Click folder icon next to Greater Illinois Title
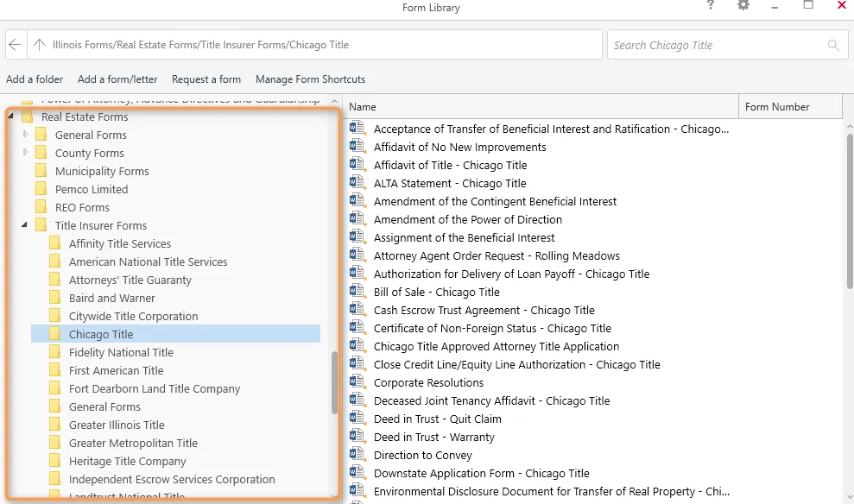The image size is (854, 504). (54, 425)
